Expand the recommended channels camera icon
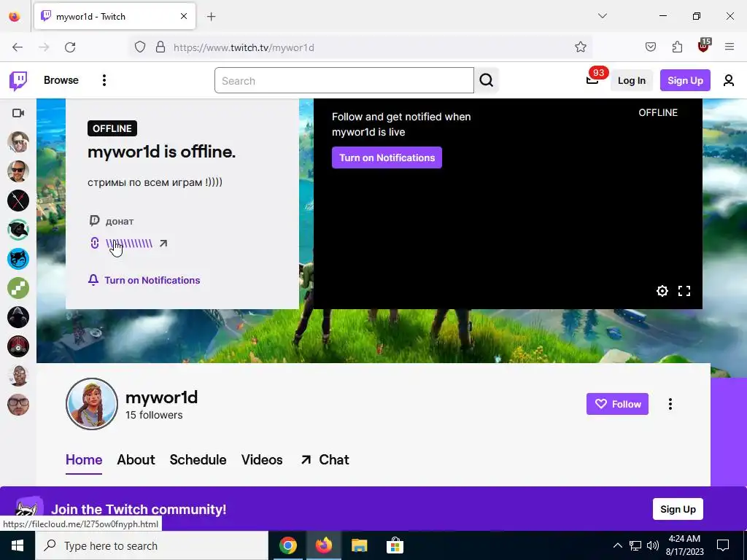The width and height of the screenshot is (747, 560). pos(18,113)
